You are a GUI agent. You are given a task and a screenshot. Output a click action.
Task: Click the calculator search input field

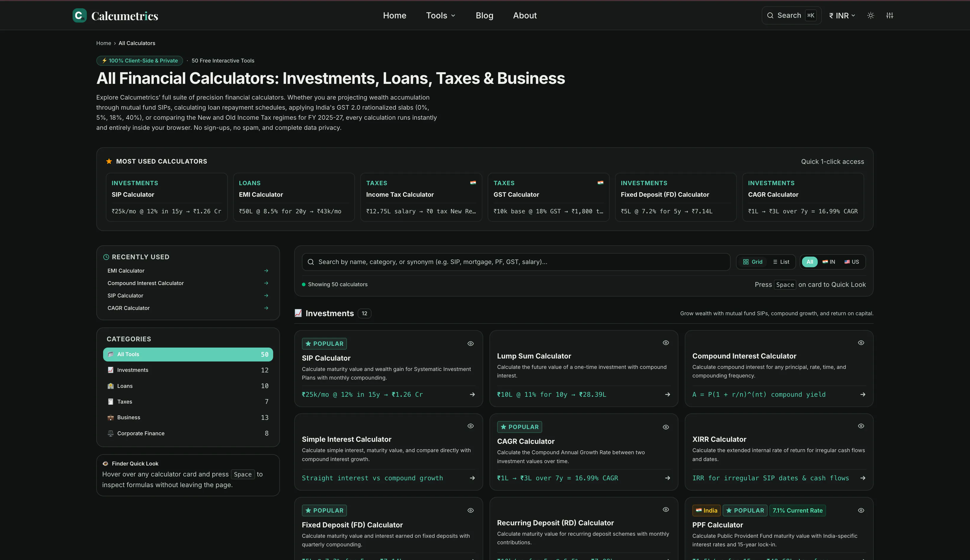516,262
